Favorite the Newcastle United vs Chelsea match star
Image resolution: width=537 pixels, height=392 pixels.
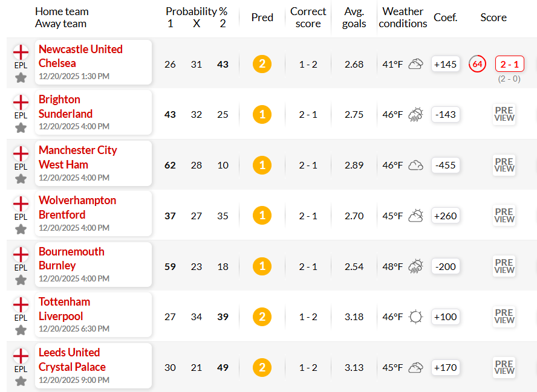(x=21, y=78)
